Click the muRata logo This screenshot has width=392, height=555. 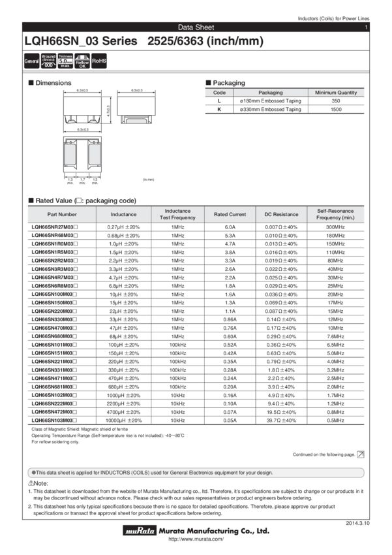point(140,530)
